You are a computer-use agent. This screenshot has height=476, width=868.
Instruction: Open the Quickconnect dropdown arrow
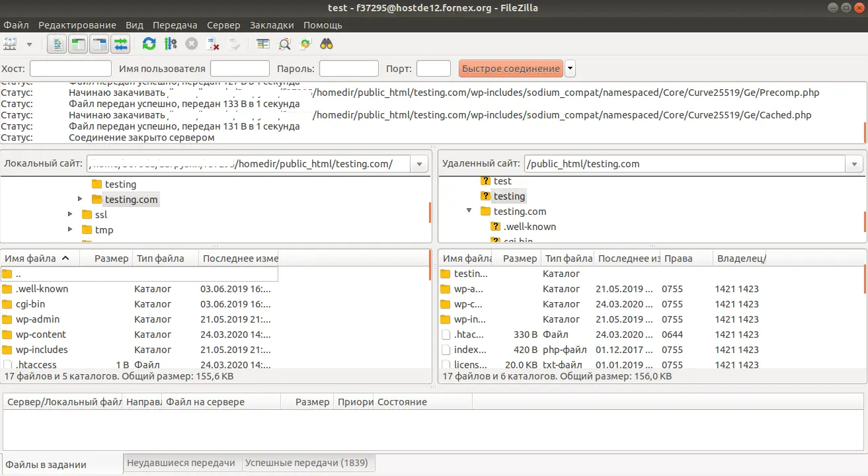tap(569, 68)
